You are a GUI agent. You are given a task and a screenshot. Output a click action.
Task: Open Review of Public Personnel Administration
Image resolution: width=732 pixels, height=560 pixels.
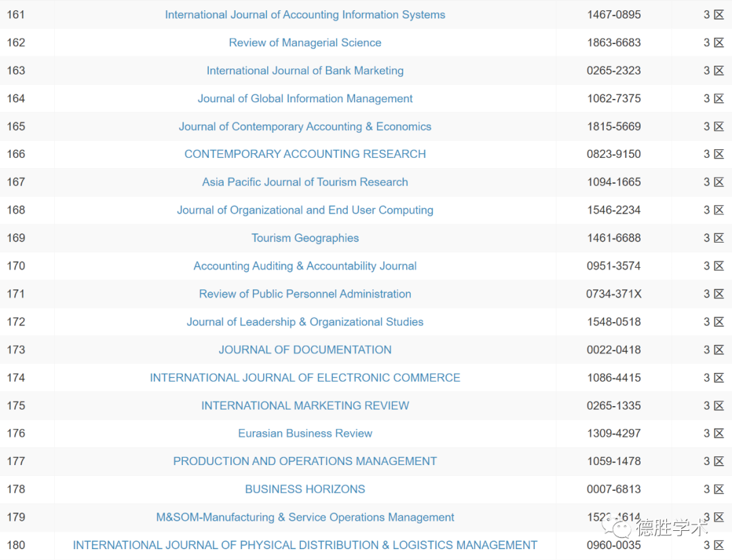[x=305, y=294]
